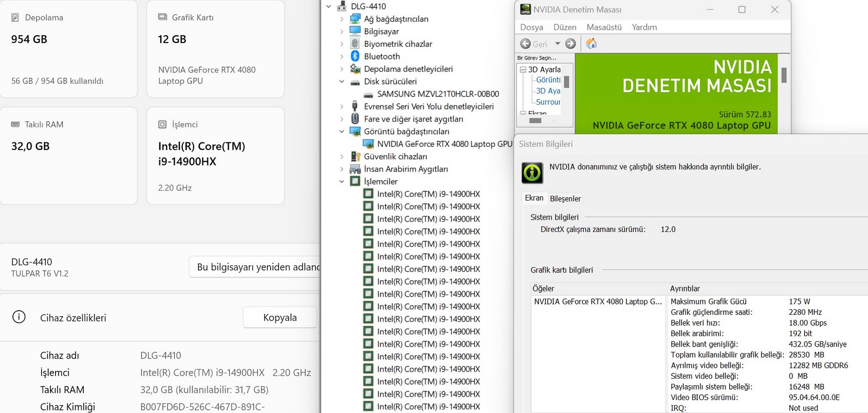Viewport: 868px width, 413px height.
Task: Click the NVIDIA Control Panel home icon
Action: [x=591, y=44]
